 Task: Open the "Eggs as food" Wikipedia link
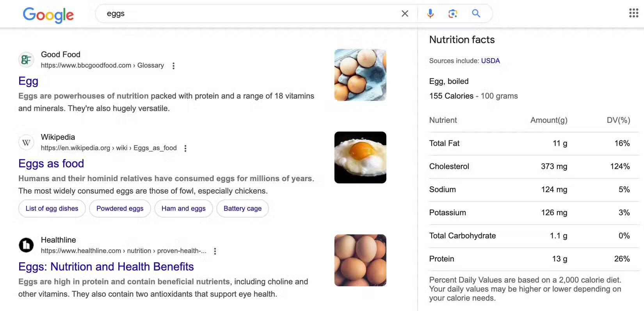click(x=51, y=164)
